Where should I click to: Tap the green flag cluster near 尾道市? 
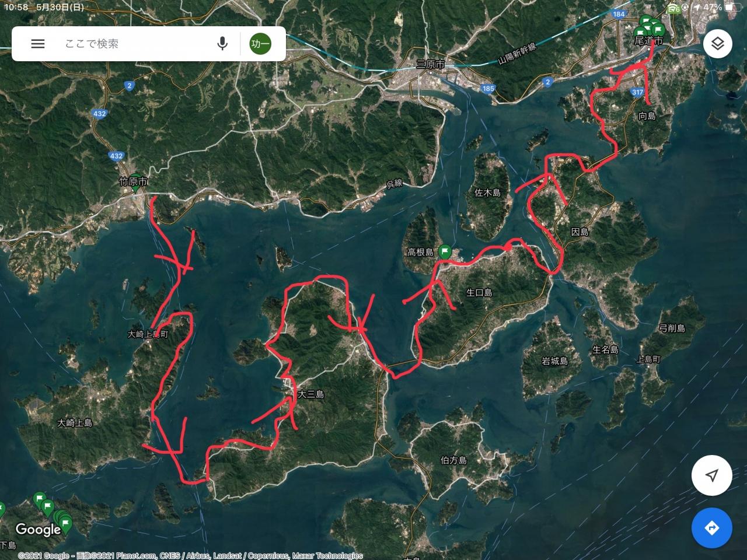650,27
